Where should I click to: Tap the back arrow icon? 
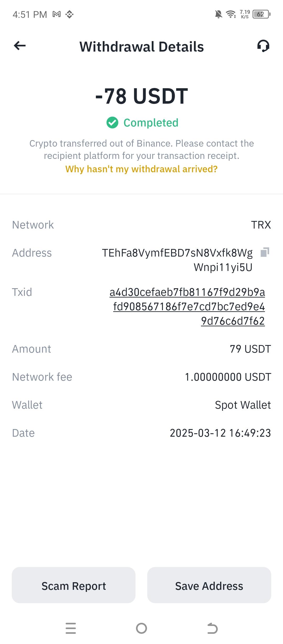coord(20,46)
